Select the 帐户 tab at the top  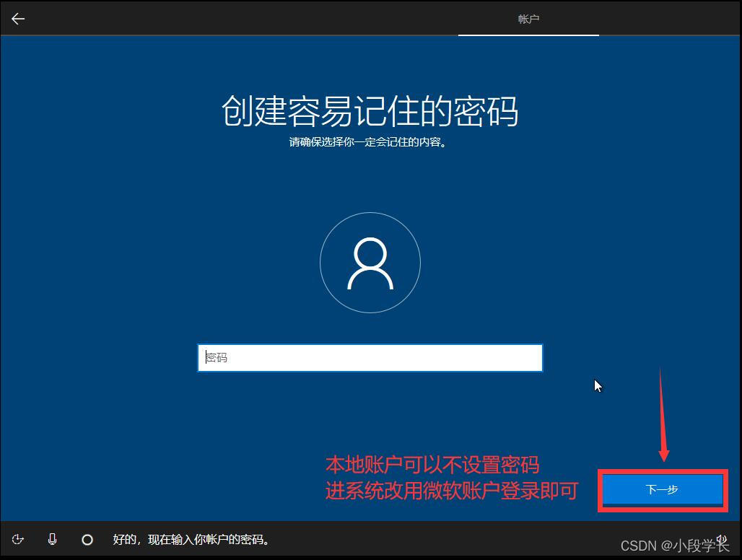coord(529,19)
